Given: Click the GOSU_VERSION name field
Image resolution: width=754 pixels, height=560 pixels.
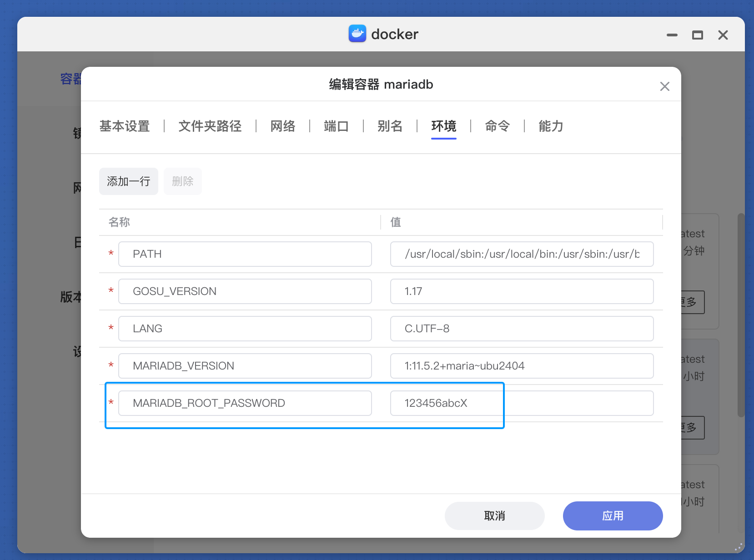Looking at the screenshot, I should pyautogui.click(x=245, y=291).
